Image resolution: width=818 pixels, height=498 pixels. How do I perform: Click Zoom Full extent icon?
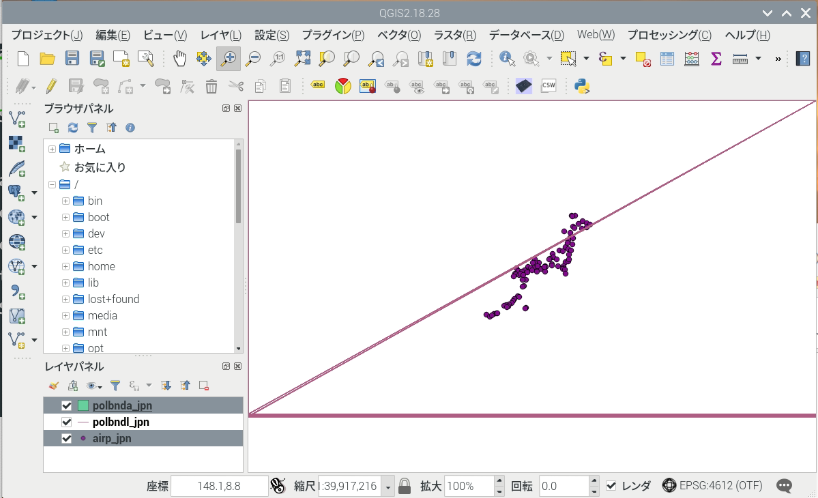(x=302, y=58)
